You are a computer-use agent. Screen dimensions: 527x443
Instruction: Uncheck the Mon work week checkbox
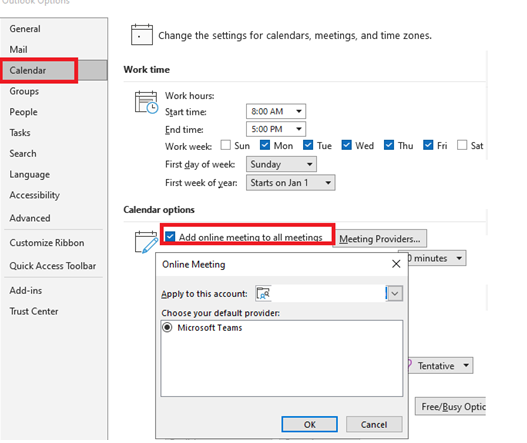point(265,145)
